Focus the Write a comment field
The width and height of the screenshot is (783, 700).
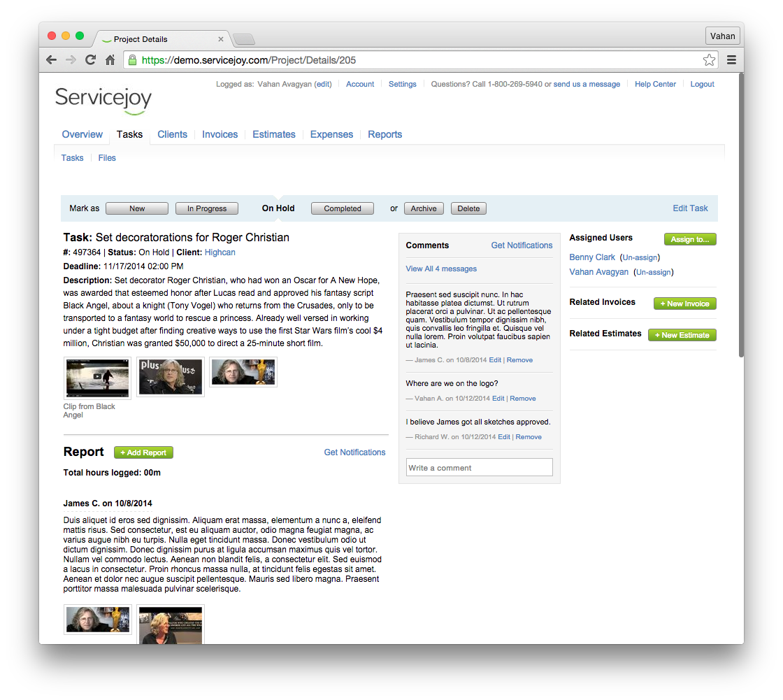coord(479,468)
